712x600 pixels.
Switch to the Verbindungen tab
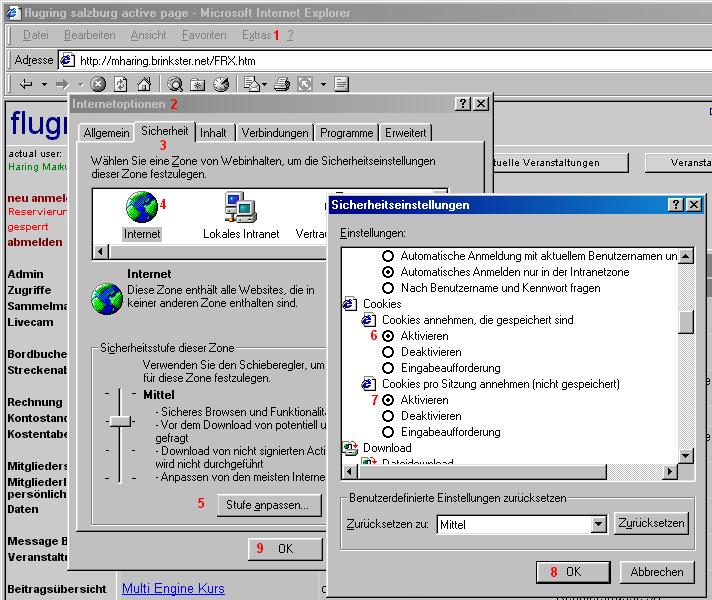coord(274,133)
